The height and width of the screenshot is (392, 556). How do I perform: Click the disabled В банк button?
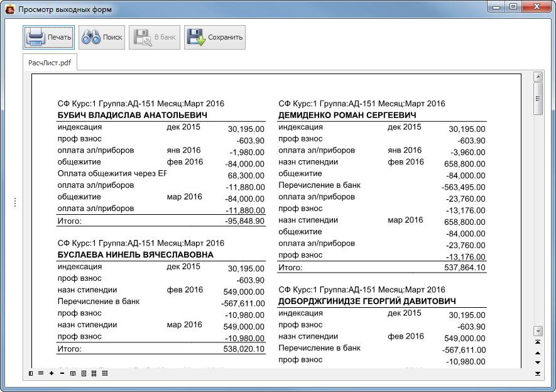point(155,37)
